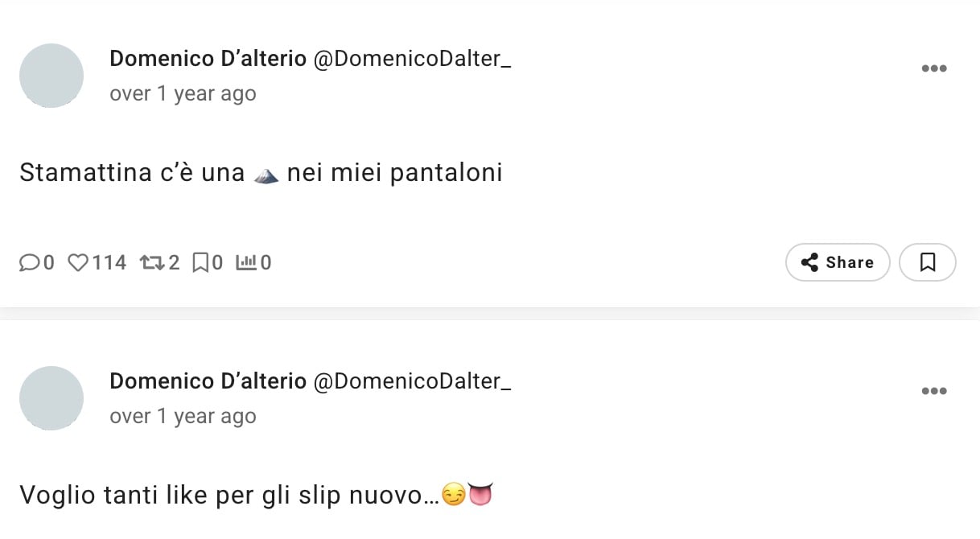Repost the 'pantaloni' post via retweet icon
Image resolution: width=980 pixels, height=539 pixels.
tap(150, 262)
